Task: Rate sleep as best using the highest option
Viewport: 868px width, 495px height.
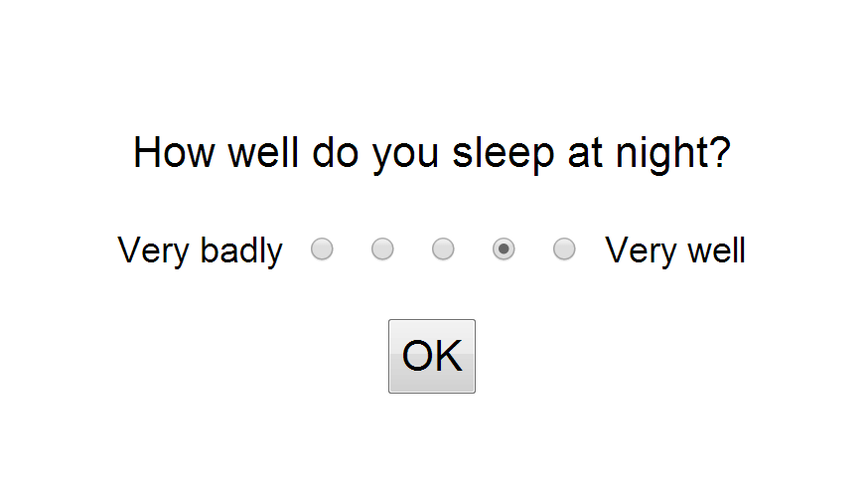Action: [x=564, y=249]
